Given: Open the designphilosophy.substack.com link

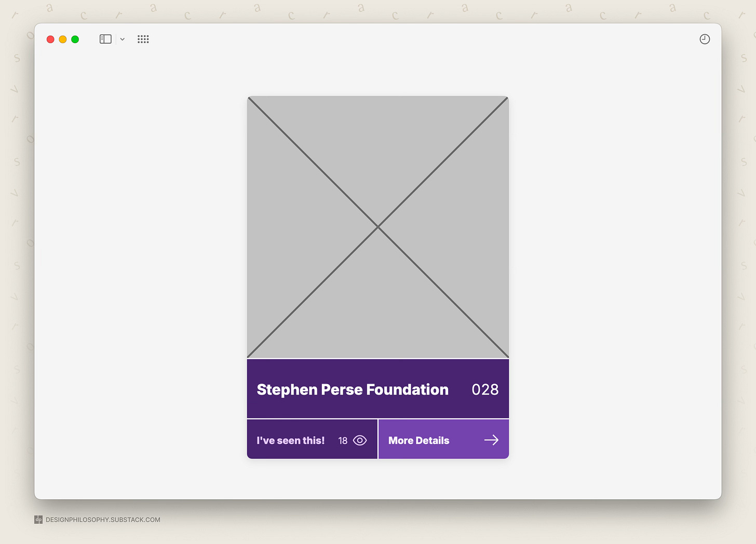Looking at the screenshot, I should [x=103, y=520].
